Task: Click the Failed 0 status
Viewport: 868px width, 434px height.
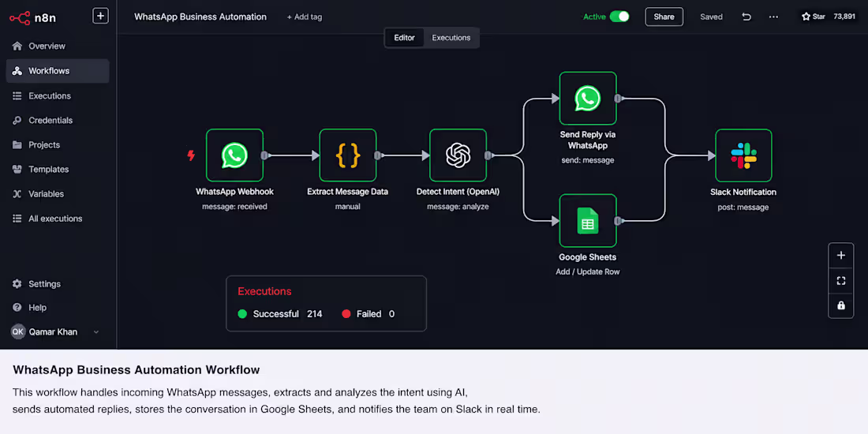Action: pyautogui.click(x=369, y=314)
